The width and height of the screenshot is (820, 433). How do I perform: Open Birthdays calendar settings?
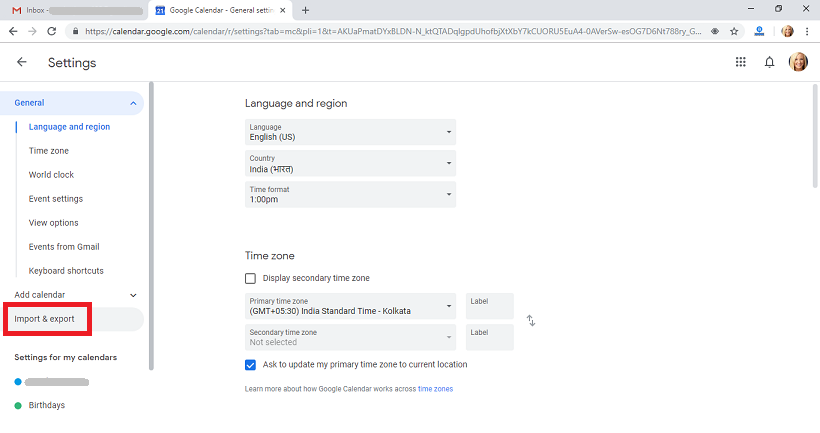47,405
